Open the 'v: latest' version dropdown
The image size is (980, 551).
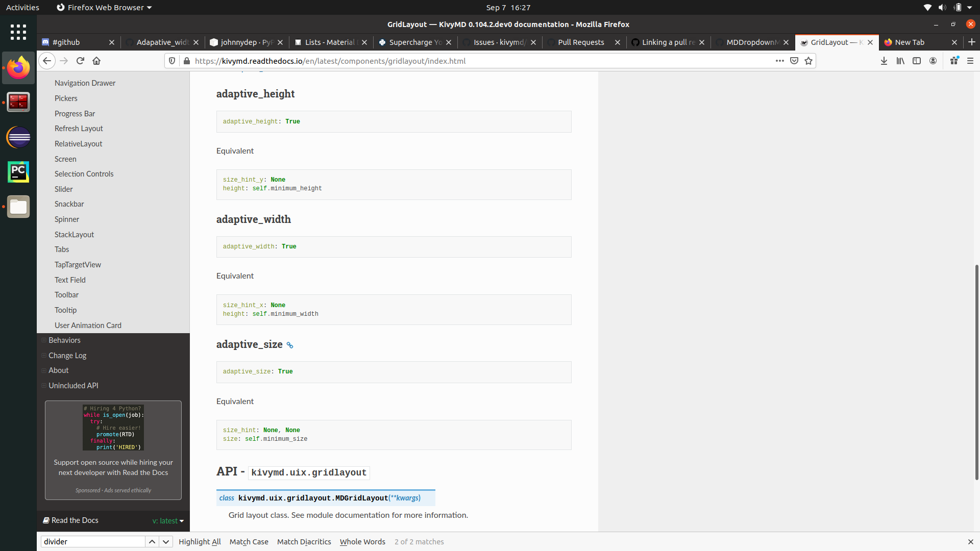tap(168, 520)
